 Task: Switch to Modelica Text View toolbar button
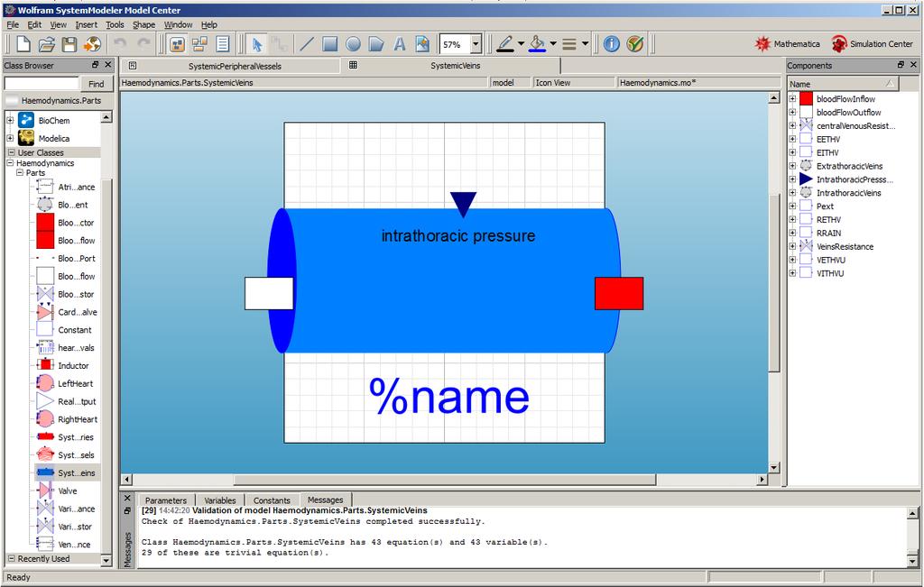[x=223, y=44]
